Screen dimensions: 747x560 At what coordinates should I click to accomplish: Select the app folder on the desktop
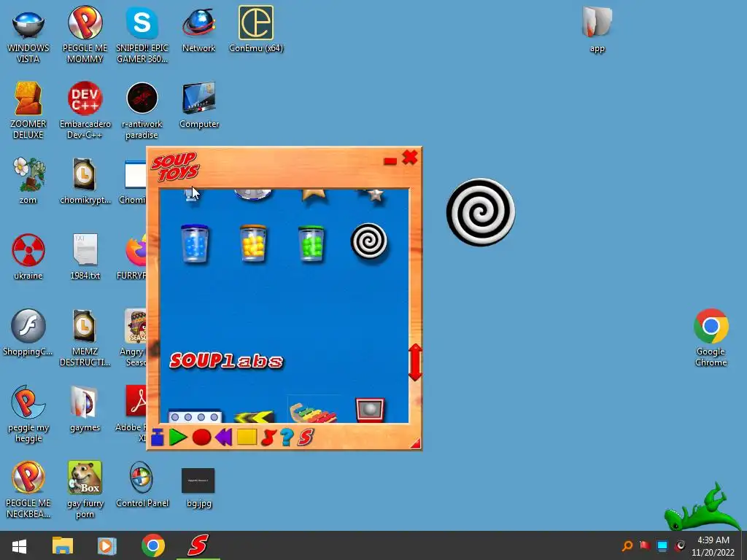click(597, 29)
